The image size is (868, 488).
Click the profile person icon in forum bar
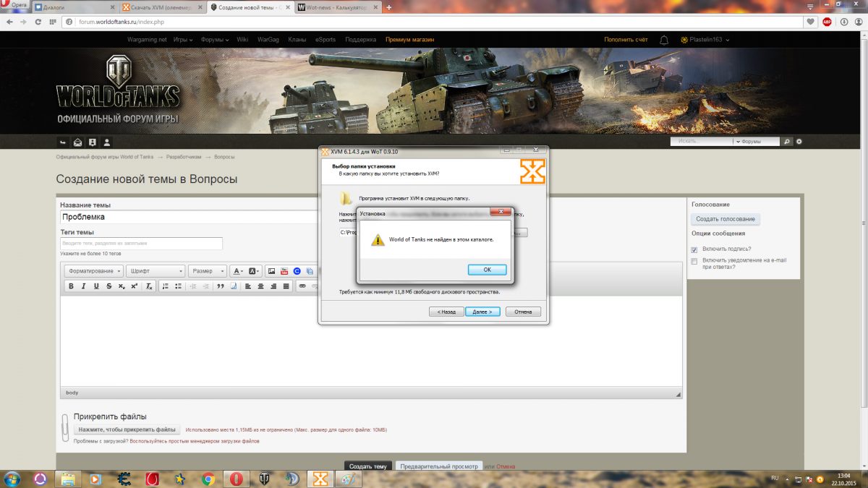click(x=106, y=142)
